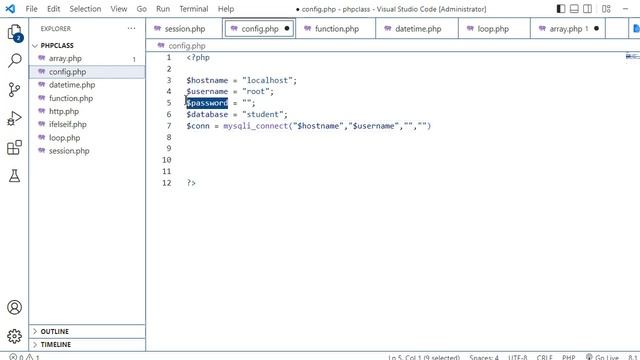
Task: Open the Terminal menu
Action: (x=194, y=9)
